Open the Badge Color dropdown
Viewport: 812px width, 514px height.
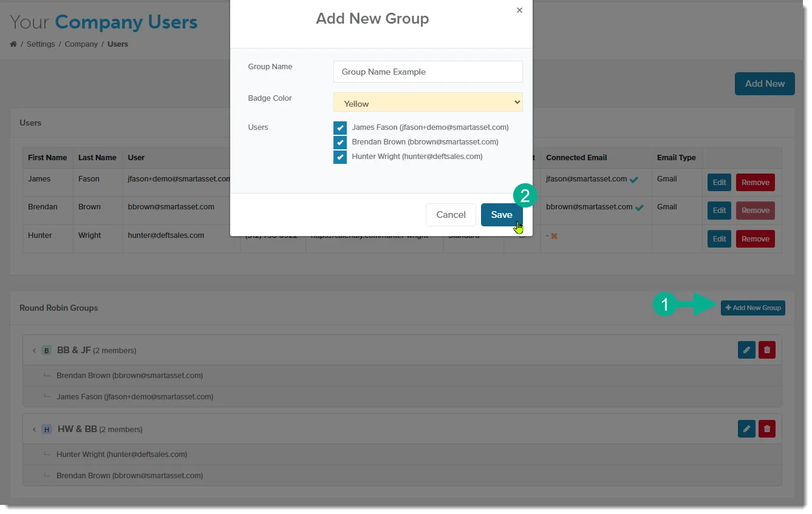point(428,103)
